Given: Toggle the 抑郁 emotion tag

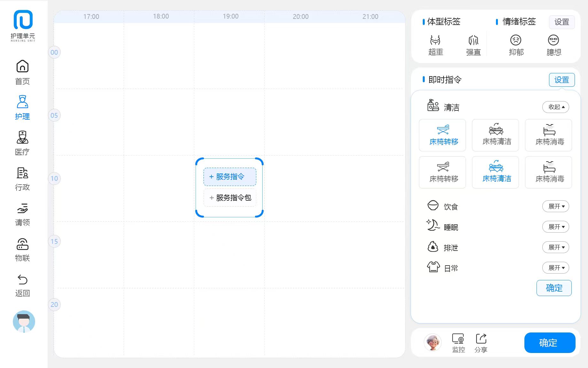Looking at the screenshot, I should [x=516, y=45].
